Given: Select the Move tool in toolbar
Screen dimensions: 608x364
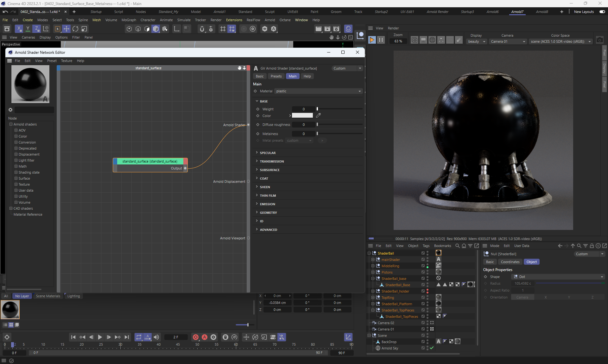Looking at the screenshot, I should tap(66, 29).
